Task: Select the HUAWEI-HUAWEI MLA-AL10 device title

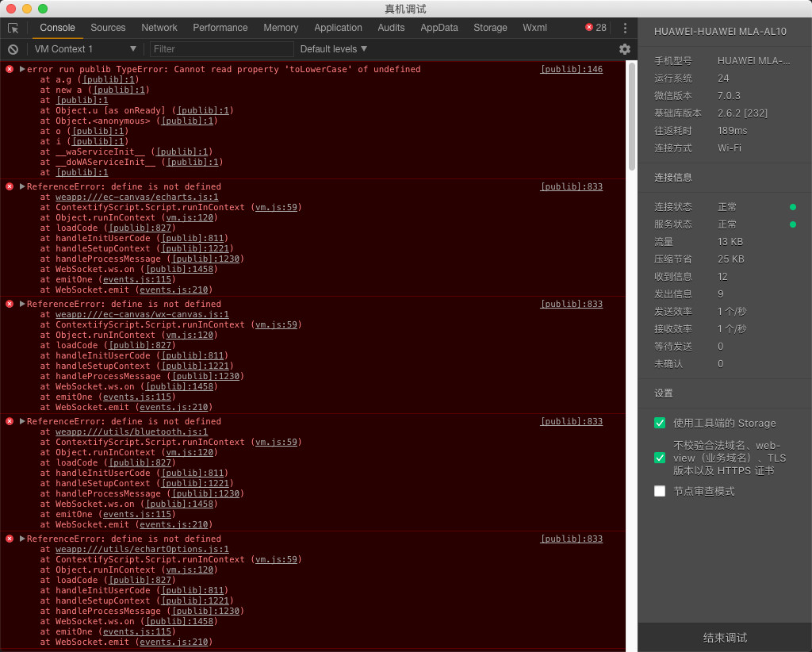Action: coord(720,32)
